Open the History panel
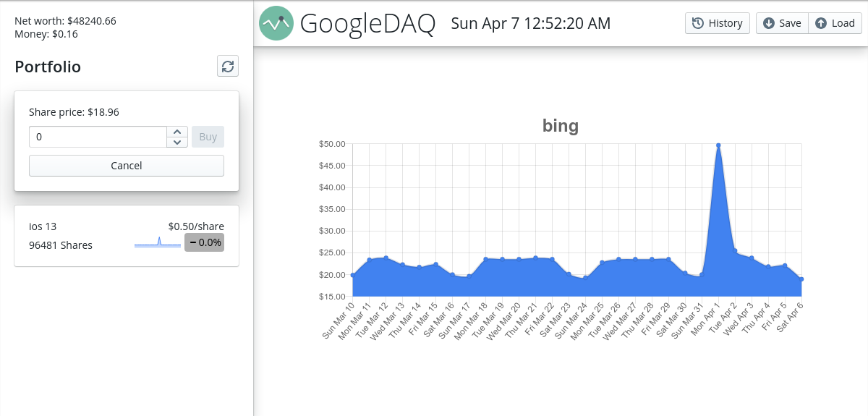868x416 pixels. pos(718,23)
